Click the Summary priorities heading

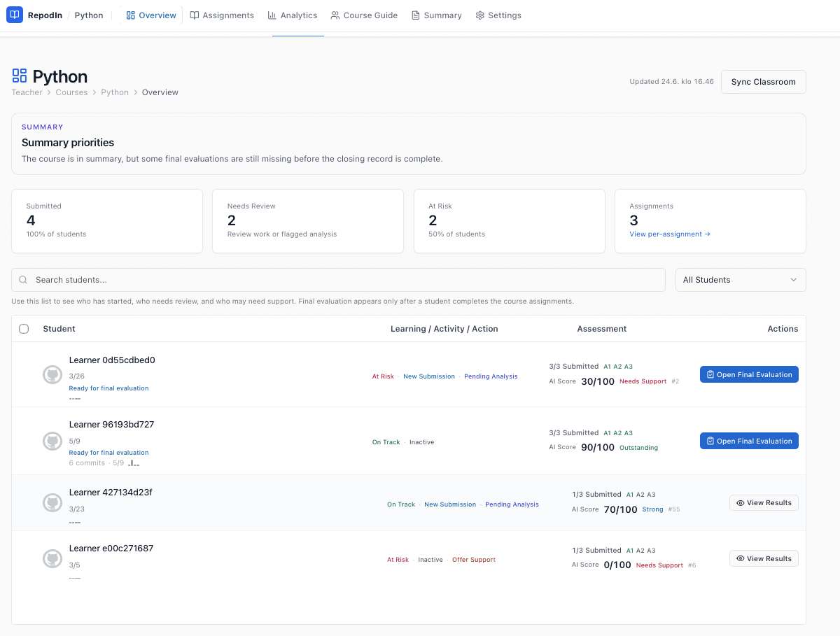(68, 143)
